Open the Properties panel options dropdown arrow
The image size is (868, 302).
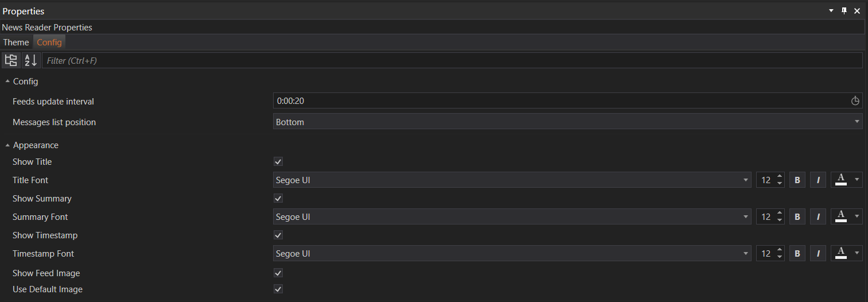click(x=831, y=11)
